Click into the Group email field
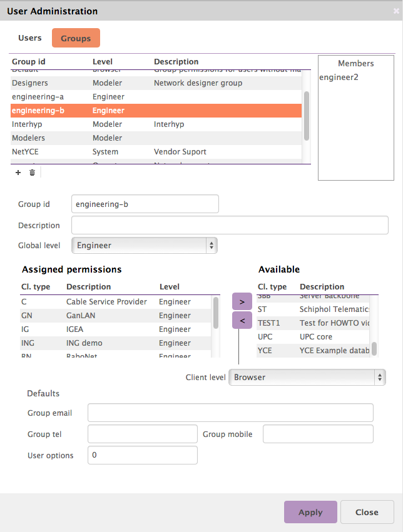 [230, 413]
